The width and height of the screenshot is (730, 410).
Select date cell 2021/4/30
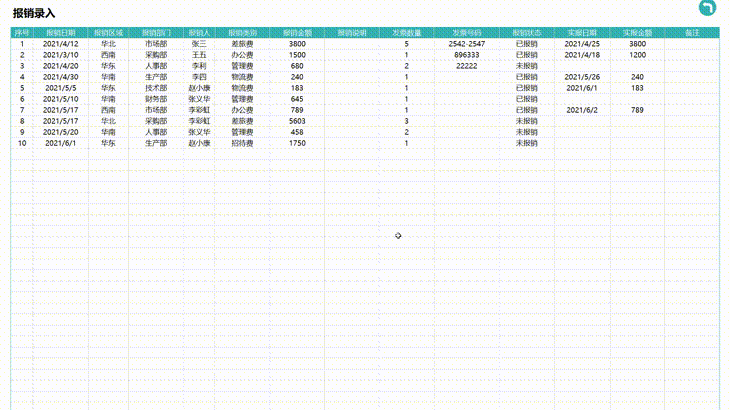click(61, 77)
